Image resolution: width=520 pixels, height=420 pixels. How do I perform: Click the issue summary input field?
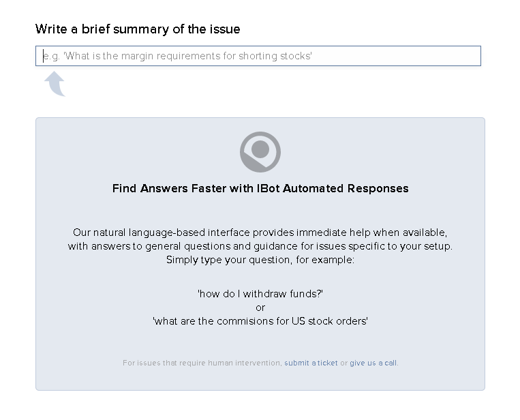[258, 56]
